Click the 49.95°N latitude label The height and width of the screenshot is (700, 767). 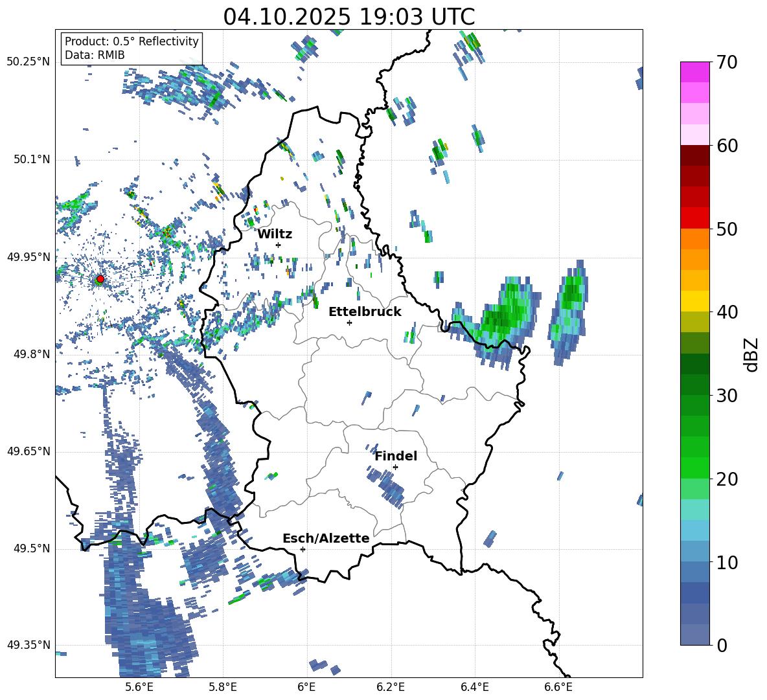pyautogui.click(x=29, y=257)
